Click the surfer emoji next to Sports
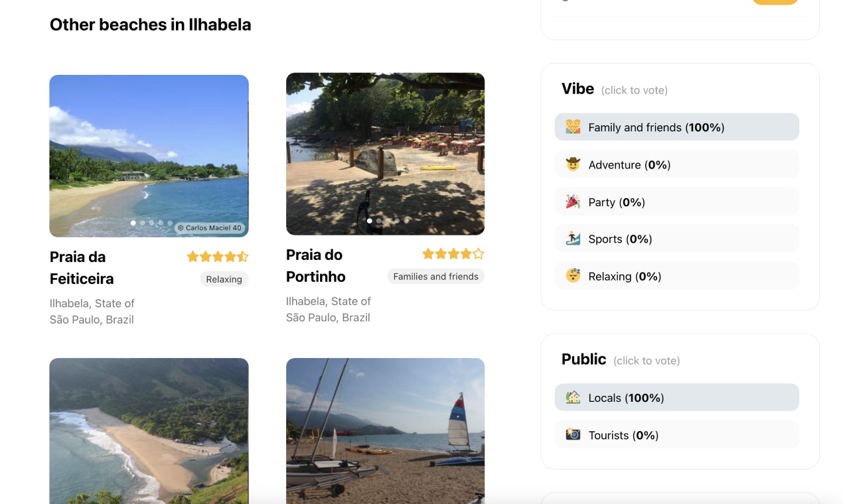The image size is (843, 504). pos(574,238)
